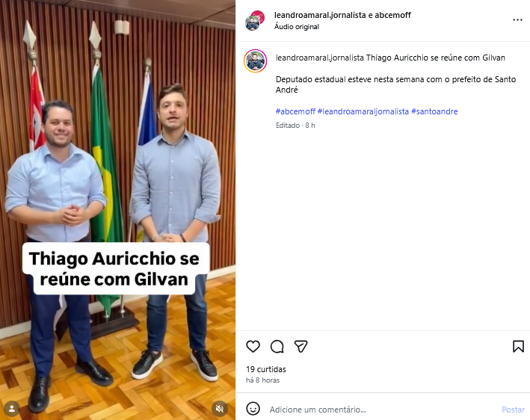Open leandroamaral.jornalista profile in header
Viewport: 530px width, 420px height.
point(320,15)
